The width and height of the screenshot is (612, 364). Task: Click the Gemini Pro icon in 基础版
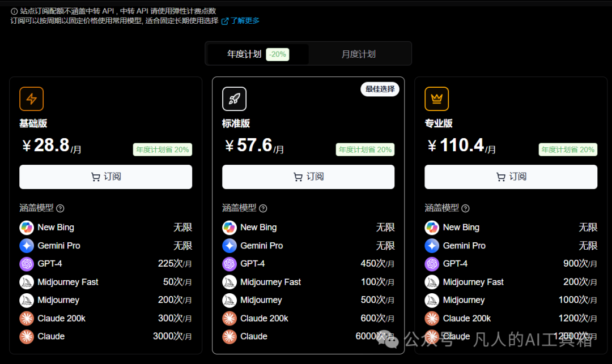27,246
